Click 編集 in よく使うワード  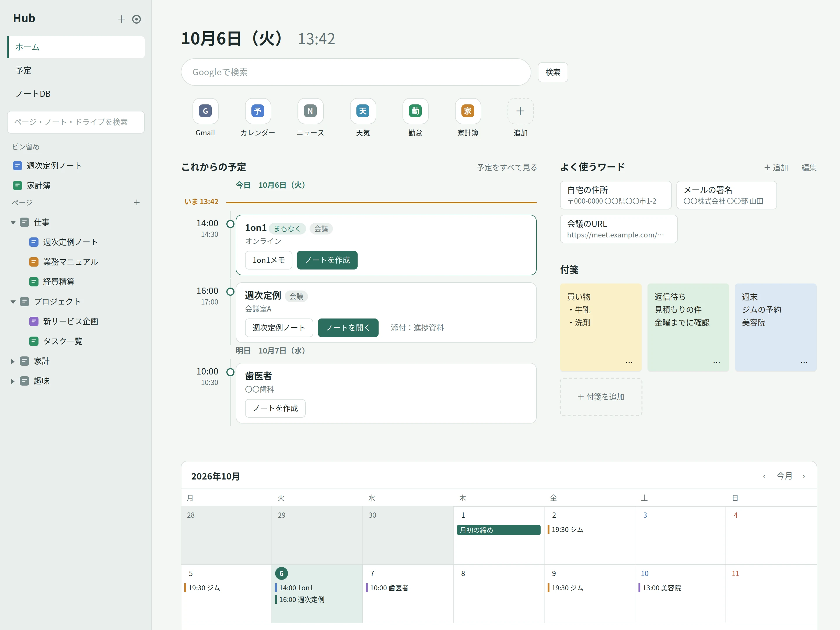[x=809, y=167]
